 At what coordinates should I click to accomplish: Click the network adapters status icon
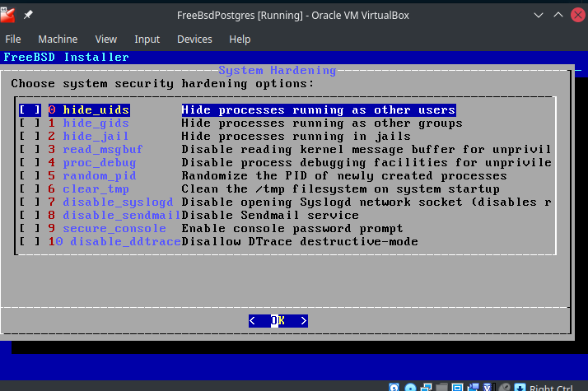coord(426,387)
